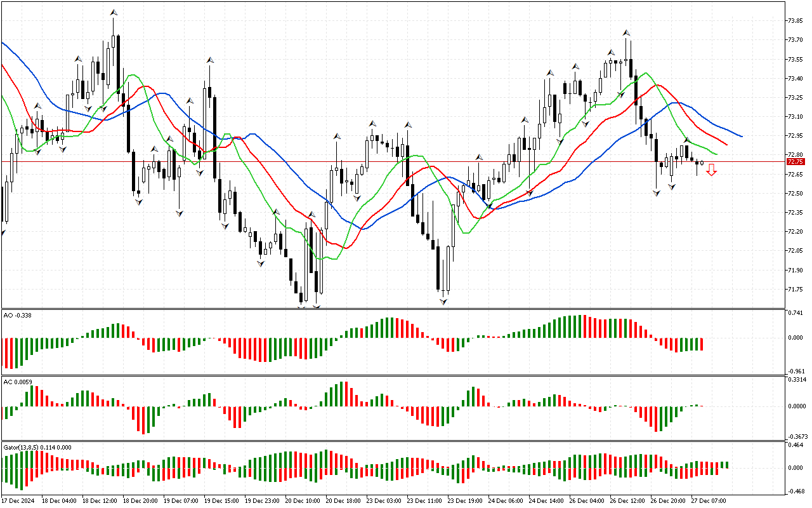Select the up fractal above the 18 Dec highest candle
The width and height of the screenshot is (812, 508).
[114, 12]
